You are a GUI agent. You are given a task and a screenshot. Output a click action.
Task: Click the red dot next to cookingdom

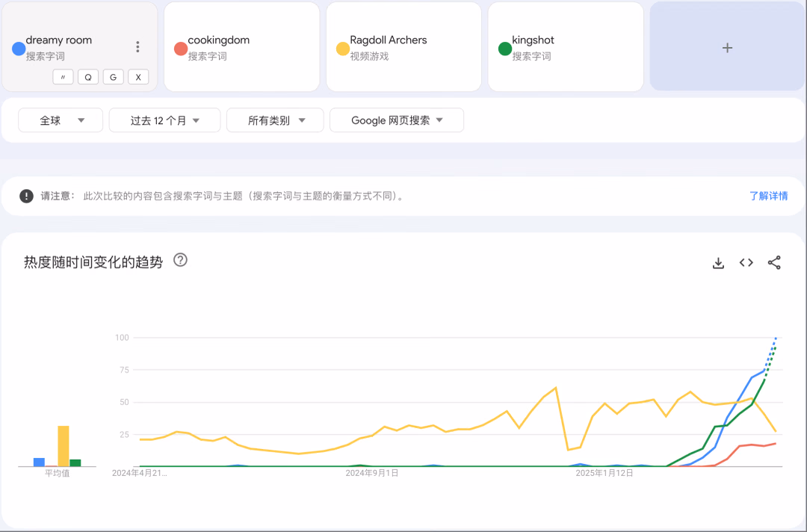[x=181, y=49]
